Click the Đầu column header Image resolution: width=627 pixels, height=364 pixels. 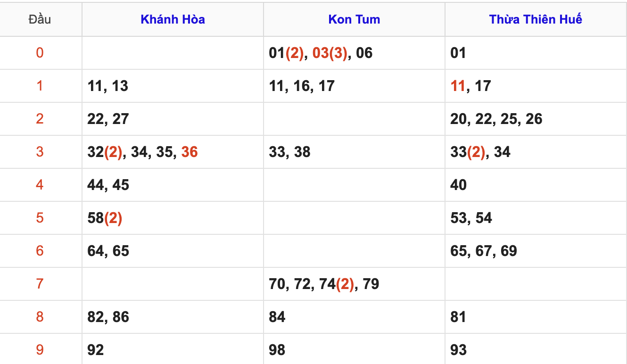(x=40, y=19)
